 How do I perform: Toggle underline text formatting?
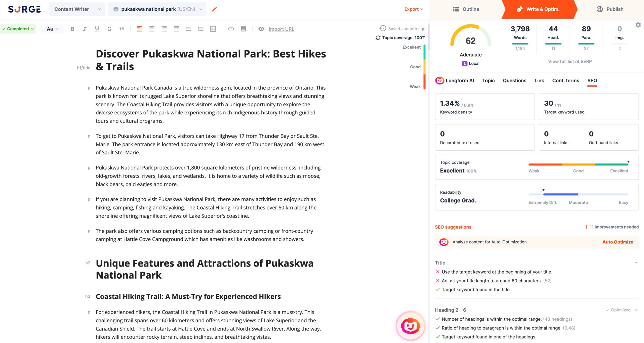click(97, 29)
